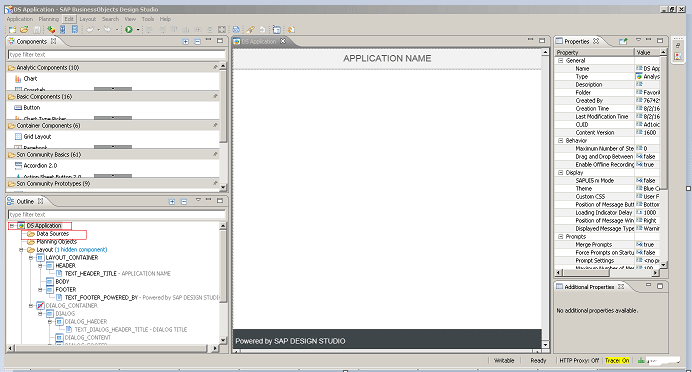Open the run options dropdown arrow beside the green run icon
The height and width of the screenshot is (372, 692).
coord(138,30)
